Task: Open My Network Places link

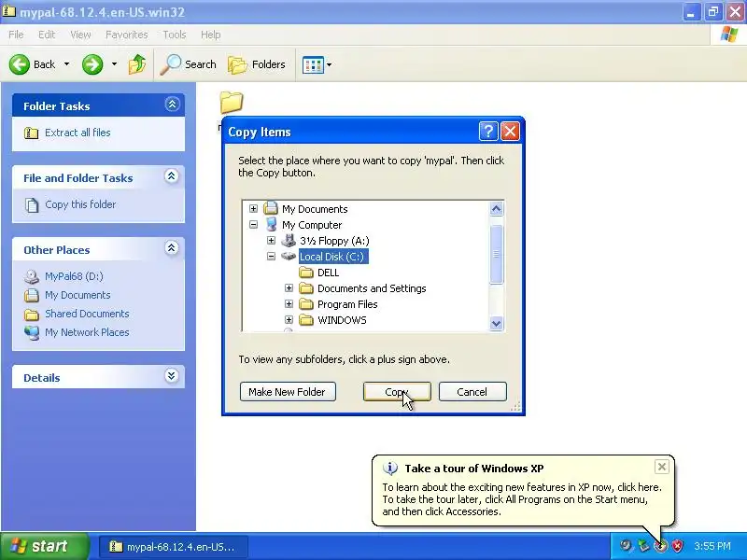Action: [87, 332]
